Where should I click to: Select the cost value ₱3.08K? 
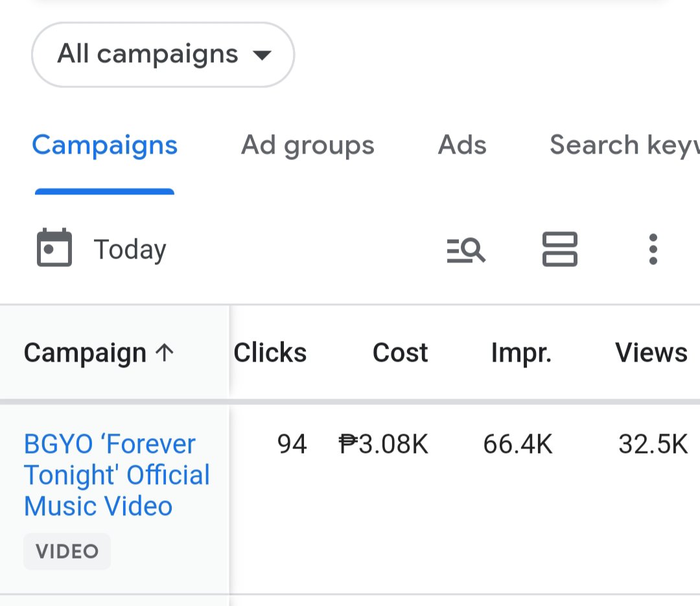[x=384, y=445]
